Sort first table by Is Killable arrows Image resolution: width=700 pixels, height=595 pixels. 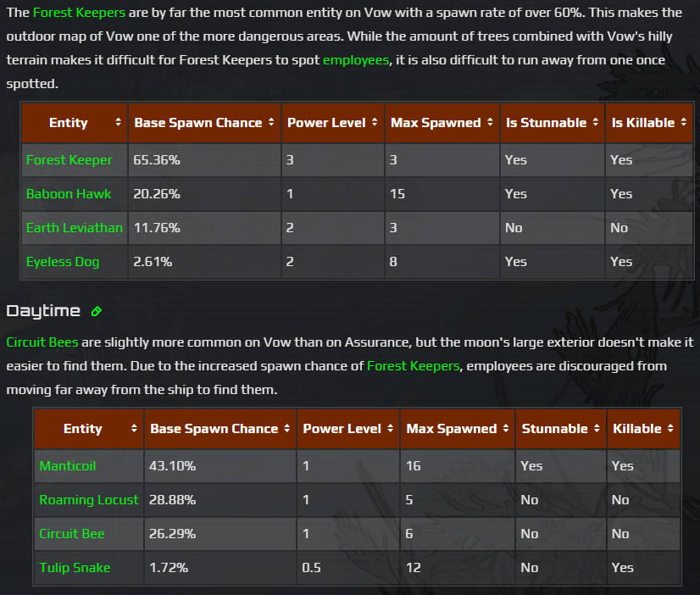point(682,123)
